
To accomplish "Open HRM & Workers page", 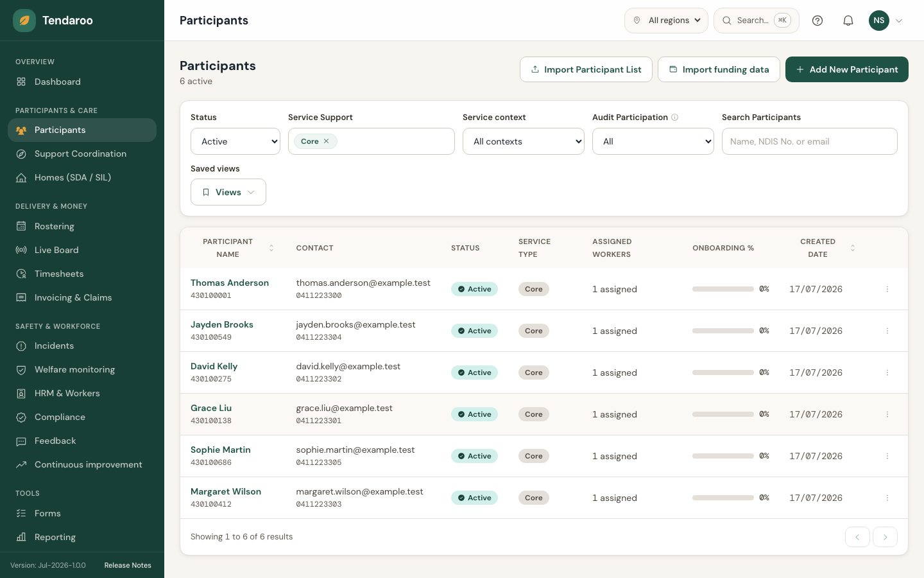I will point(82,393).
